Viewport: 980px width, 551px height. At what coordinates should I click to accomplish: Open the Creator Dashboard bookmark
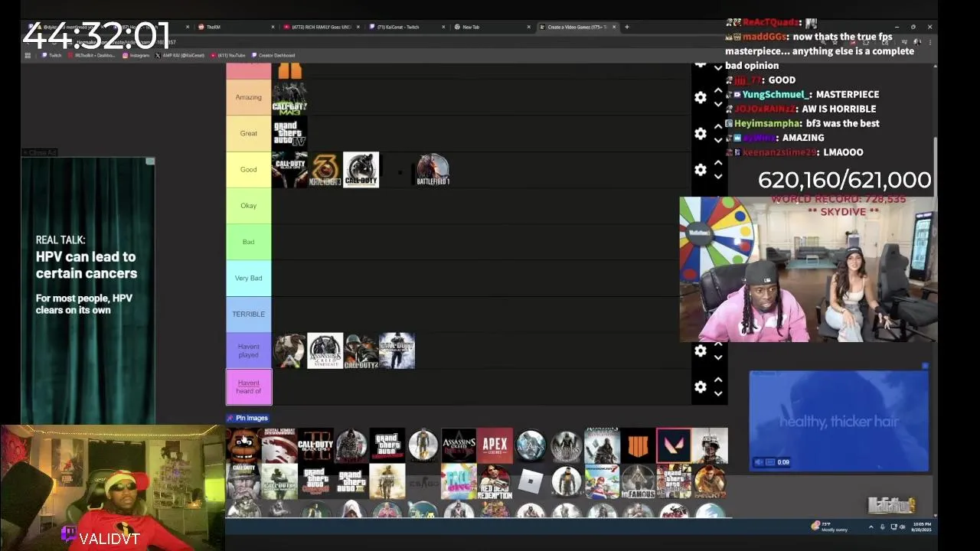click(273, 55)
